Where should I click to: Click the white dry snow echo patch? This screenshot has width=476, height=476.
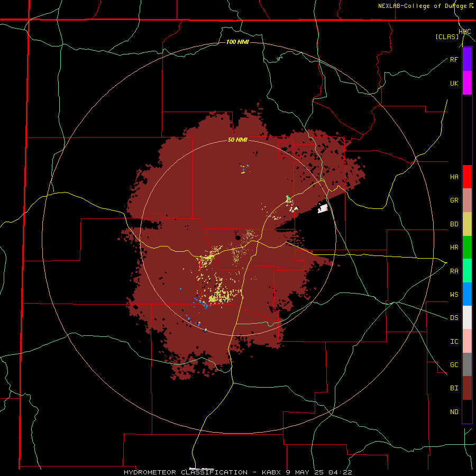pos(323,208)
